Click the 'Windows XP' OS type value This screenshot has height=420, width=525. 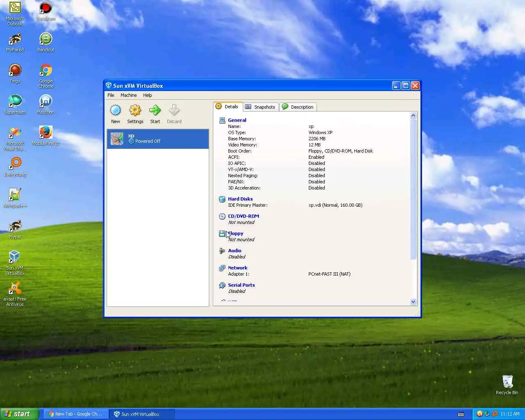[320, 132]
